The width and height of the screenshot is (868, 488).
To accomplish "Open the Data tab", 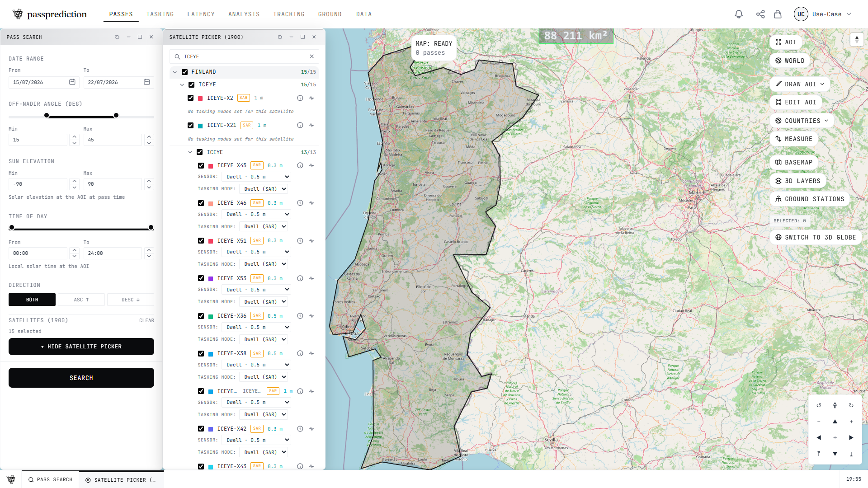I will [x=364, y=14].
